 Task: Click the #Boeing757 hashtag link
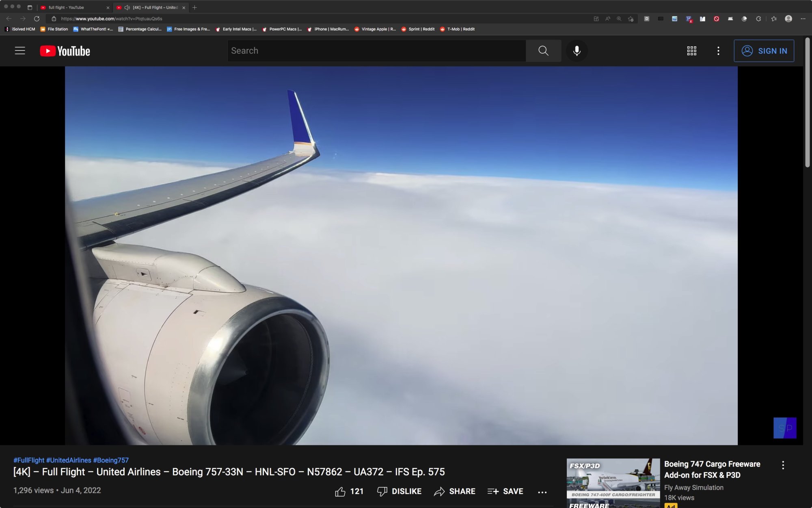pyautogui.click(x=111, y=460)
